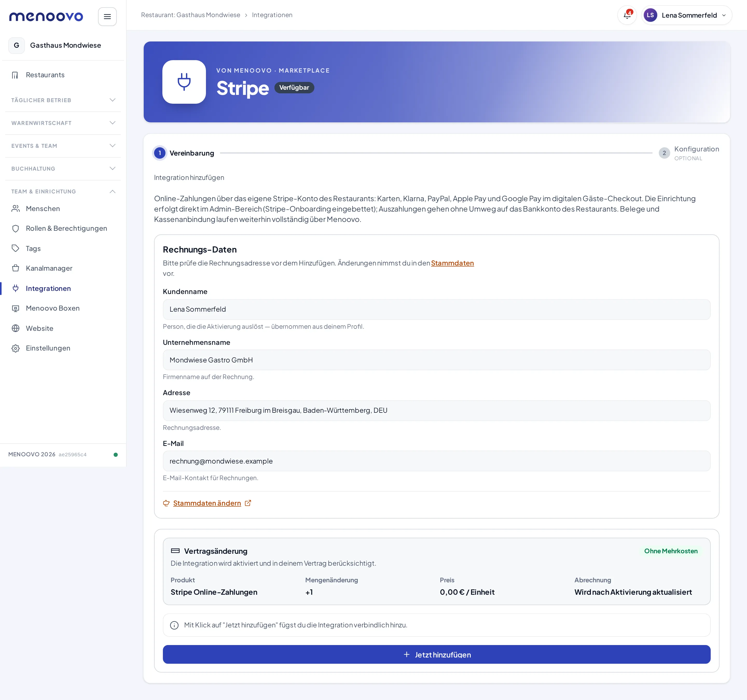Expand the Warenwirtschaft section
The image size is (747, 700).
[x=63, y=123]
